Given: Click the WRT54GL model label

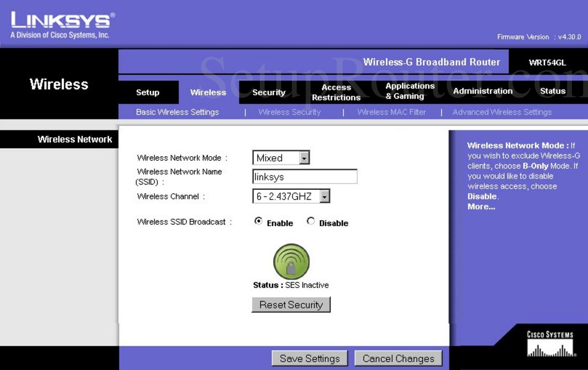Looking at the screenshot, I should [547, 63].
